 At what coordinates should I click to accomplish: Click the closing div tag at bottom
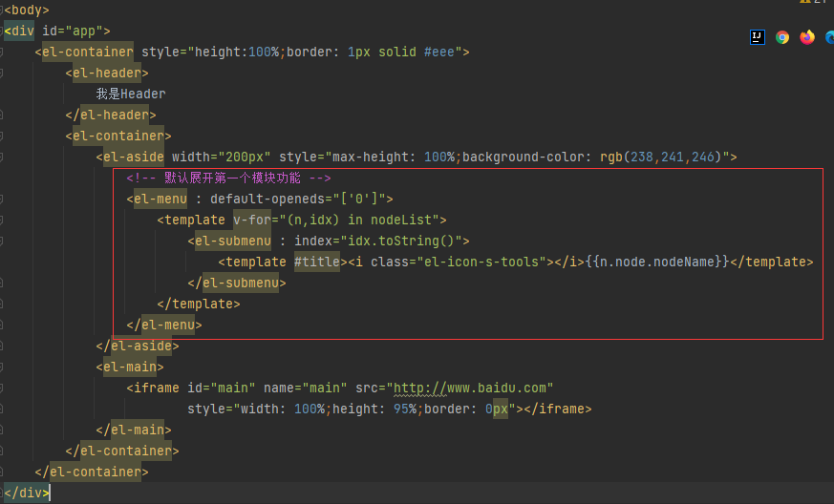[x=25, y=493]
